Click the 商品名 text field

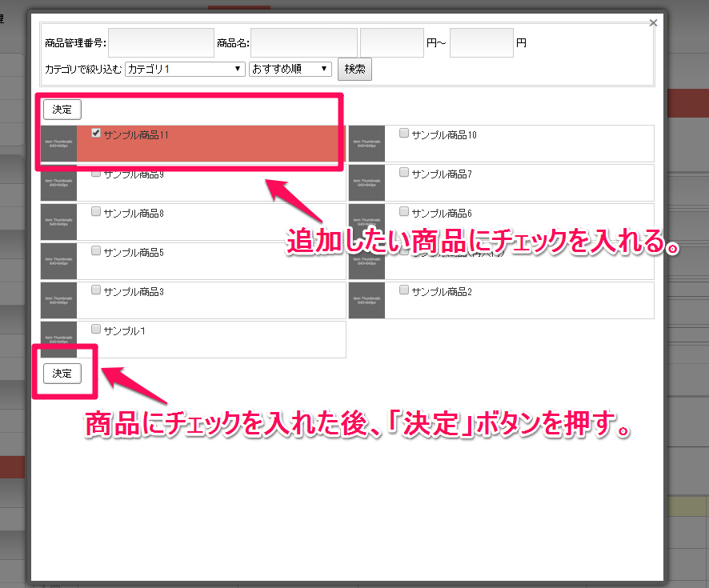(x=304, y=43)
